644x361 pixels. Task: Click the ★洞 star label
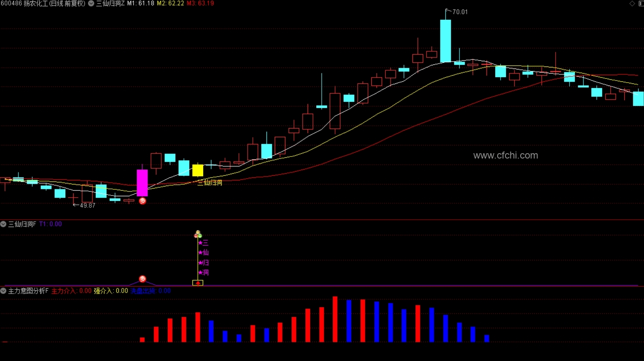pyautogui.click(x=203, y=272)
